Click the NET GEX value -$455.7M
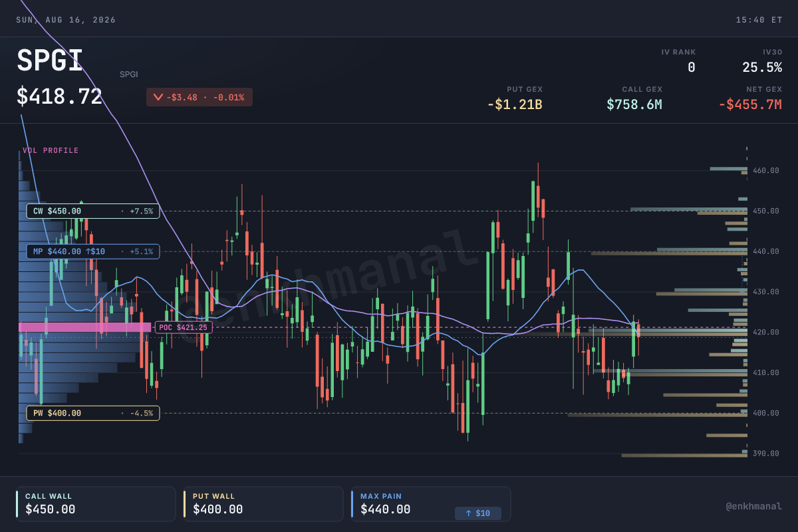 pos(750,104)
